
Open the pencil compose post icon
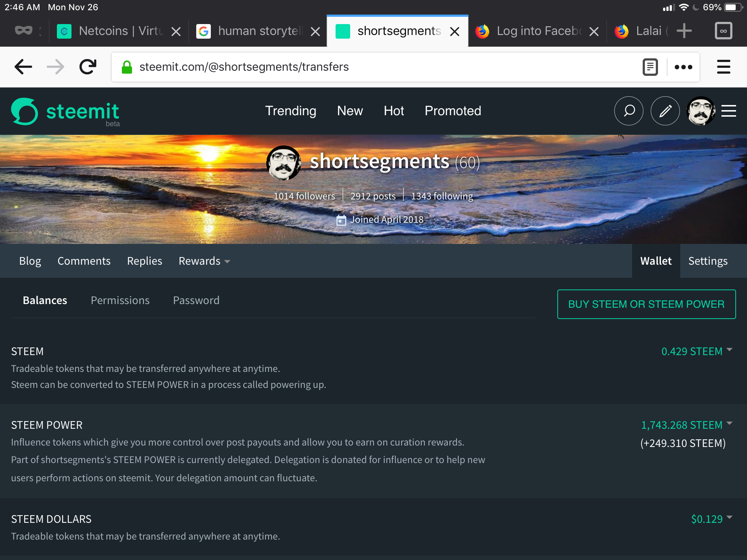pyautogui.click(x=665, y=111)
